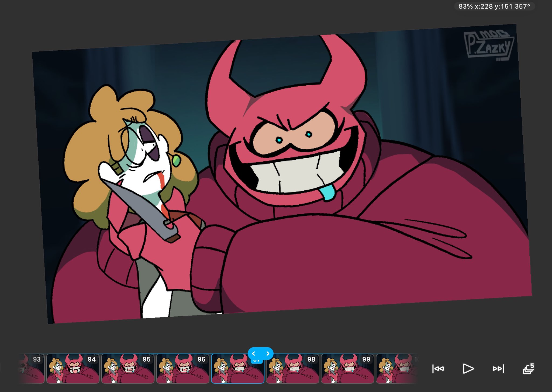The height and width of the screenshot is (392, 552).
Task: Jump to the first frame
Action: 438,369
